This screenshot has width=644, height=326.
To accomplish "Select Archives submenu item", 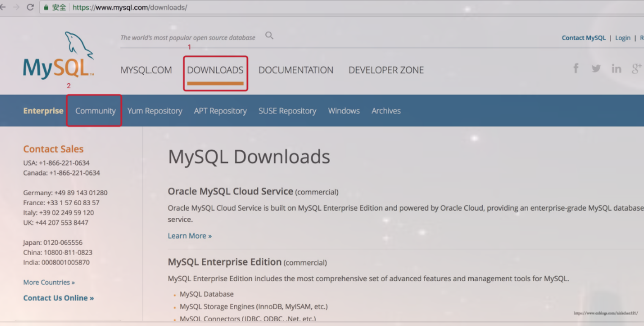I will click(x=386, y=111).
